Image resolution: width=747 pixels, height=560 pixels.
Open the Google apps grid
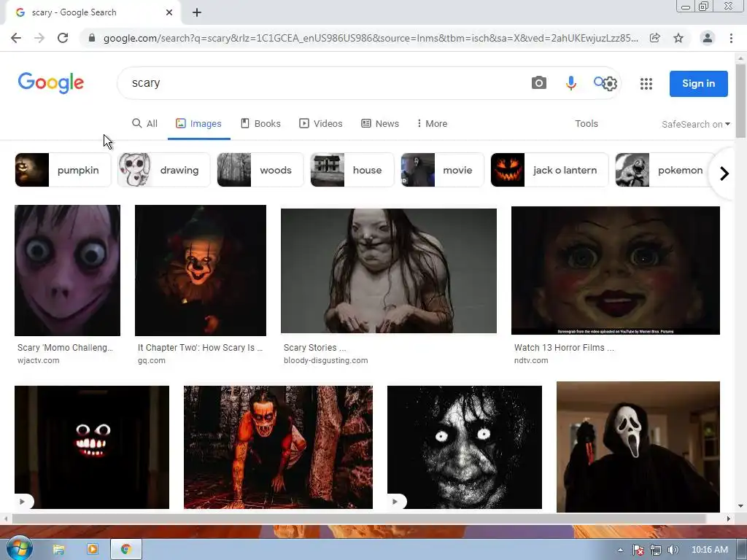(646, 84)
